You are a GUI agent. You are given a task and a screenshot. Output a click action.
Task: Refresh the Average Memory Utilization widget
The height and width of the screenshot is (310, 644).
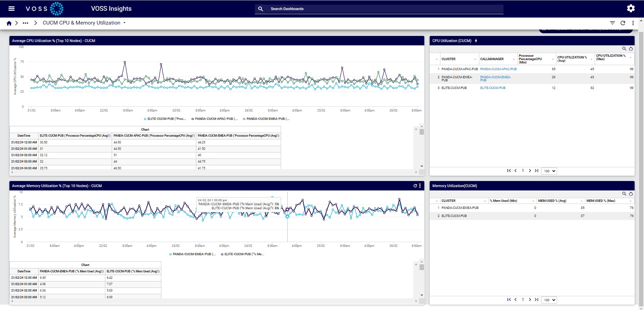(x=415, y=186)
